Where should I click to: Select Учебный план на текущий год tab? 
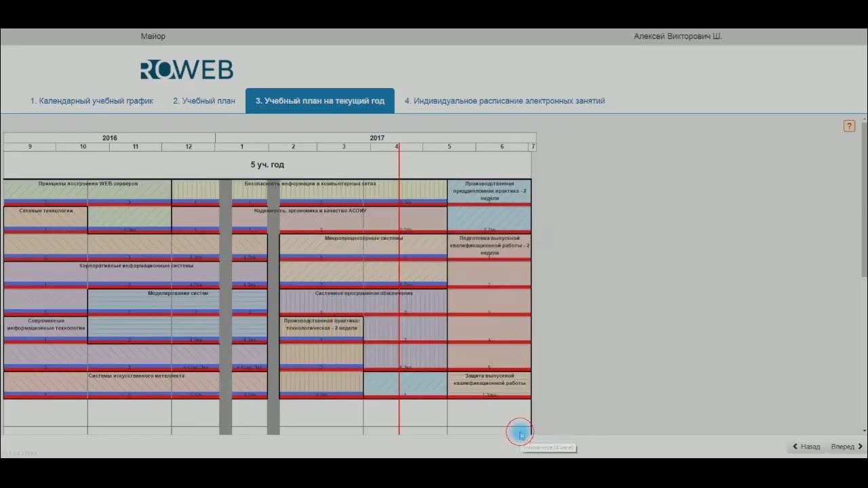(x=320, y=101)
